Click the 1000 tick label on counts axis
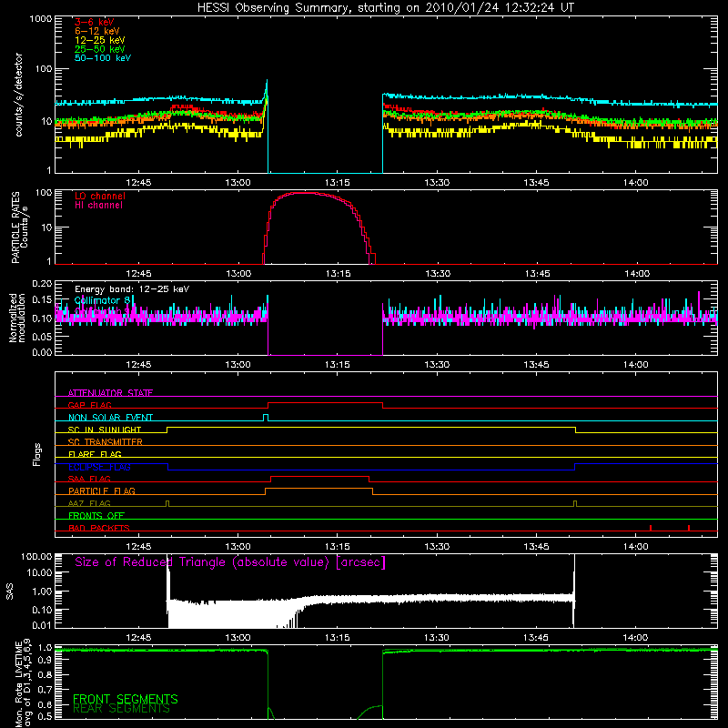The width and height of the screenshot is (728, 728). (40, 19)
